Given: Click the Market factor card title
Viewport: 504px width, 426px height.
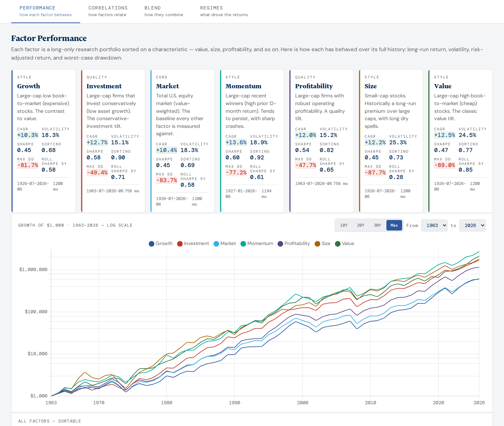Looking at the screenshot, I should click(x=167, y=86).
